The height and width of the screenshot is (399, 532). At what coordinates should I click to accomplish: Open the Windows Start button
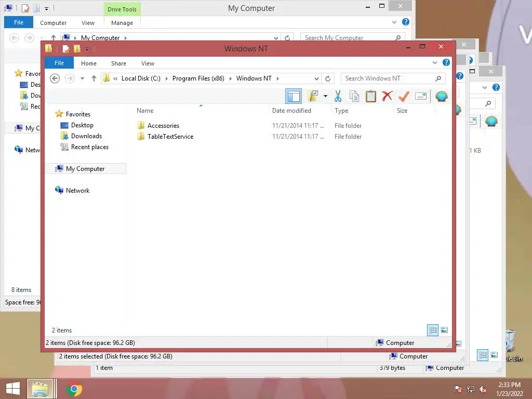click(x=13, y=389)
